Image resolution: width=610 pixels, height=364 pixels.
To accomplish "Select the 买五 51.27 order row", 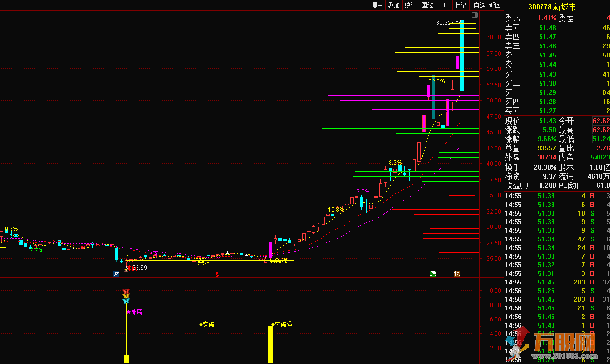I will click(x=557, y=111).
